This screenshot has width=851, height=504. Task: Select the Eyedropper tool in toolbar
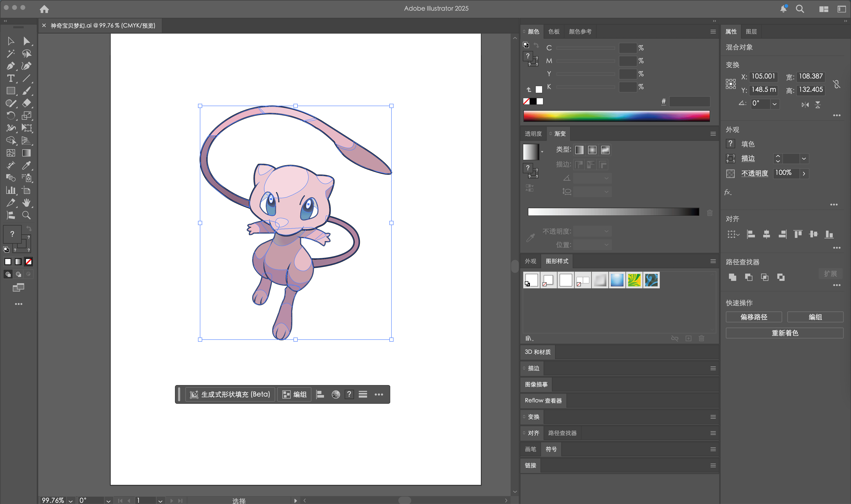27,165
